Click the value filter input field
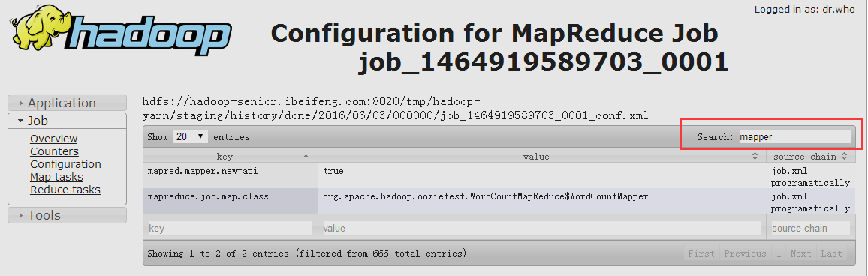The width and height of the screenshot is (868, 276). 541,229
